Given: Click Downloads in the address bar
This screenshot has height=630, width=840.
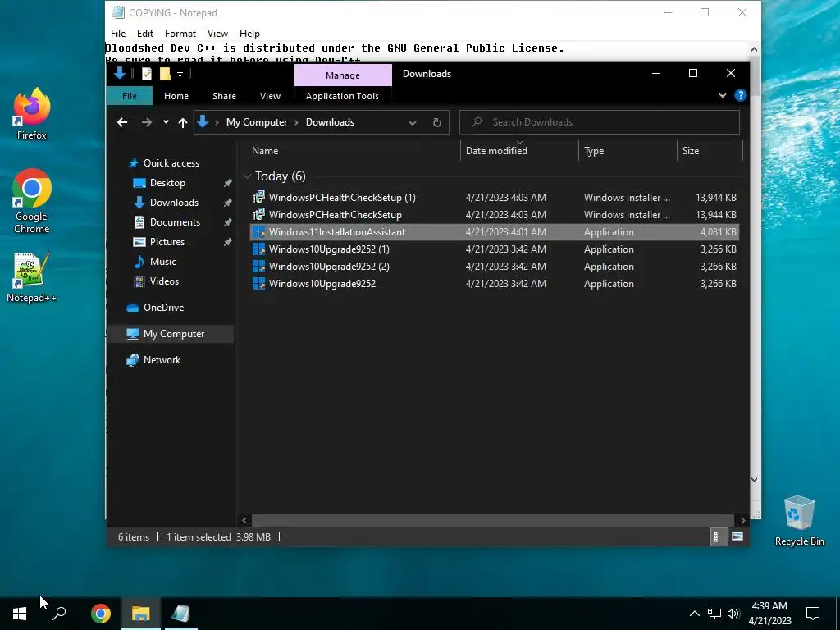Looking at the screenshot, I should (x=330, y=122).
